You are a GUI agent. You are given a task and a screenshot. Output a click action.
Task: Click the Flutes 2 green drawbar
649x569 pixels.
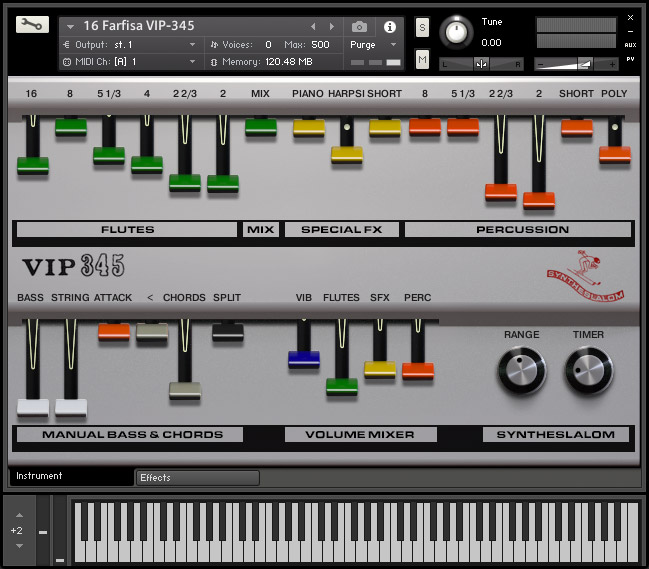[223, 184]
